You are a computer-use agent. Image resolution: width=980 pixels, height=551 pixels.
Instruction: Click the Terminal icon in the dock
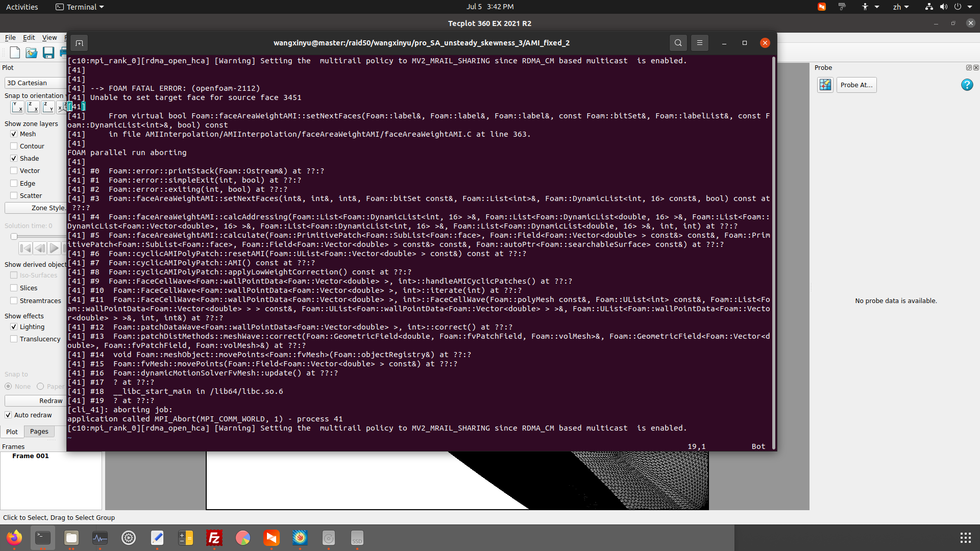pos(43,538)
